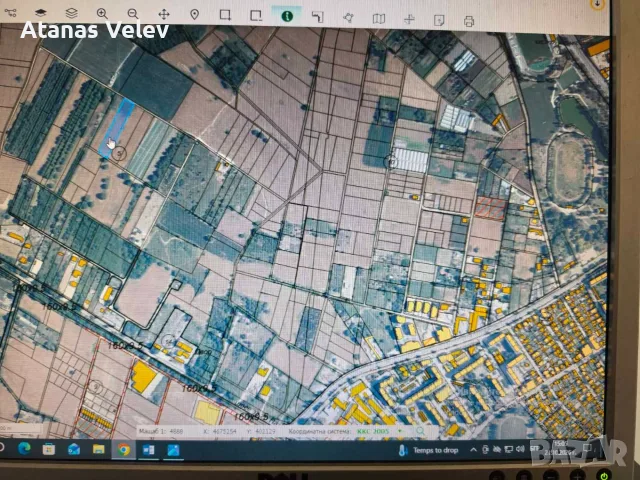
Task: Click the search magnifier in status bar
Action: pyautogui.click(x=420, y=431)
